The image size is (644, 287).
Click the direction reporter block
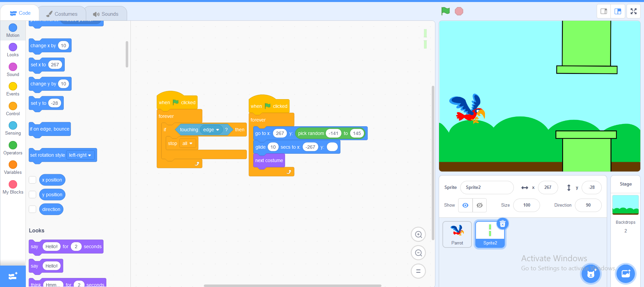[x=51, y=209]
